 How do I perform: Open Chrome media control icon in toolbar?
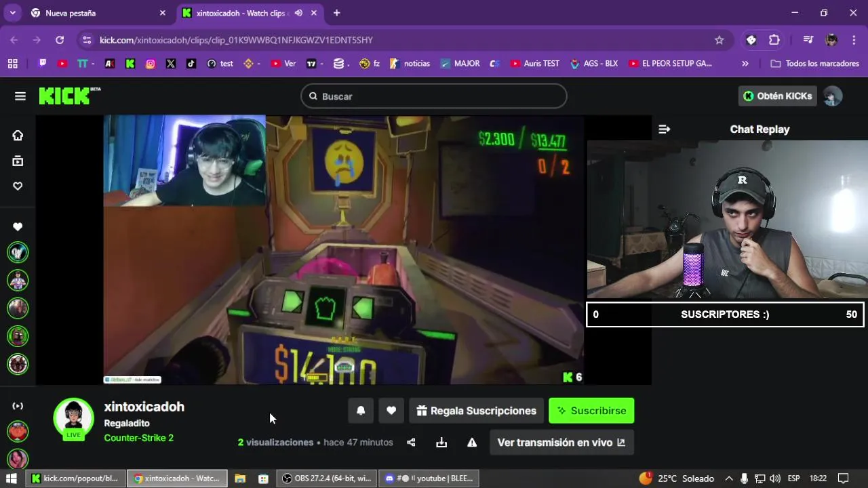click(808, 40)
